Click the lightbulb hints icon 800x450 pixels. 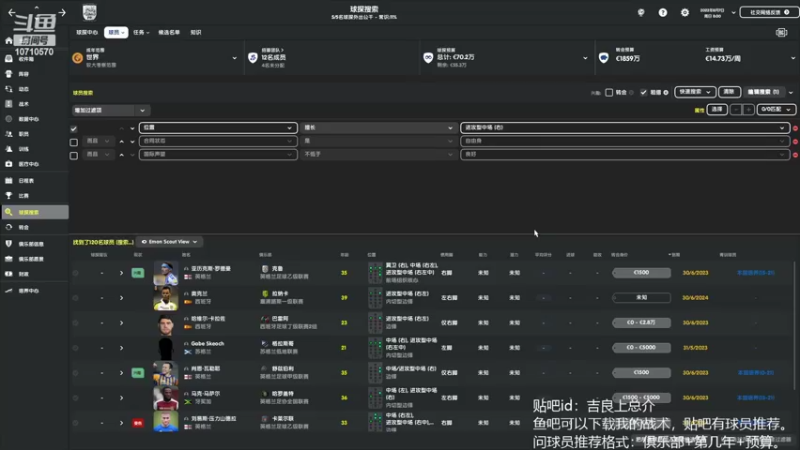pos(641,12)
